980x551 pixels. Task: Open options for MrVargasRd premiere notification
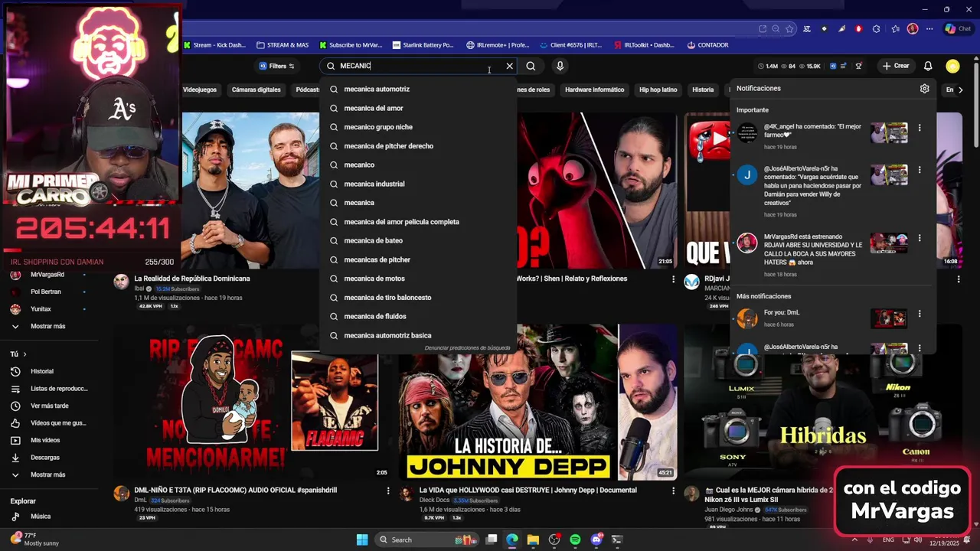pyautogui.click(x=920, y=238)
